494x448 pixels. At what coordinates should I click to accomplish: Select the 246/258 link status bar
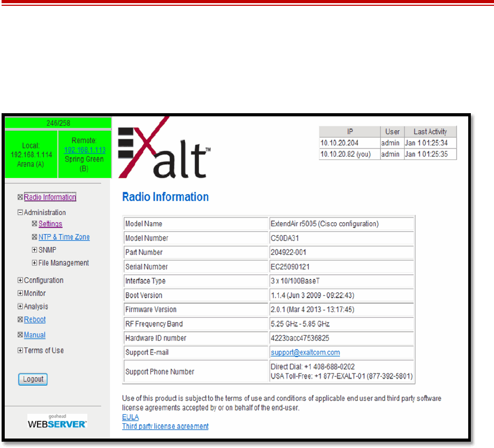58,123
